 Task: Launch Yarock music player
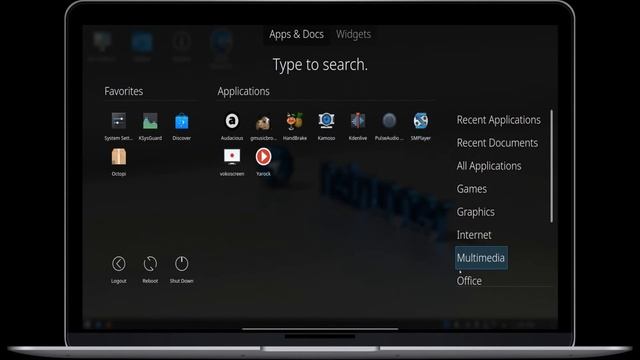263,162
